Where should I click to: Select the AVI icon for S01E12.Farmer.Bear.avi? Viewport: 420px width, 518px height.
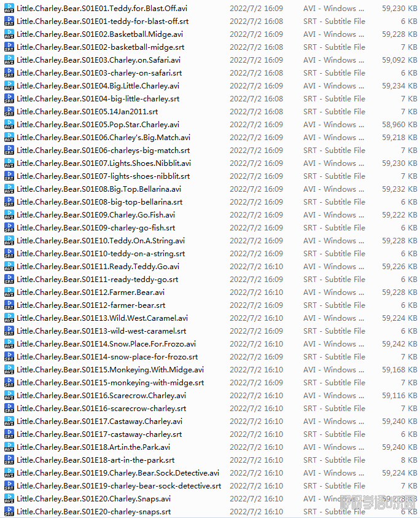pyautogui.click(x=9, y=292)
